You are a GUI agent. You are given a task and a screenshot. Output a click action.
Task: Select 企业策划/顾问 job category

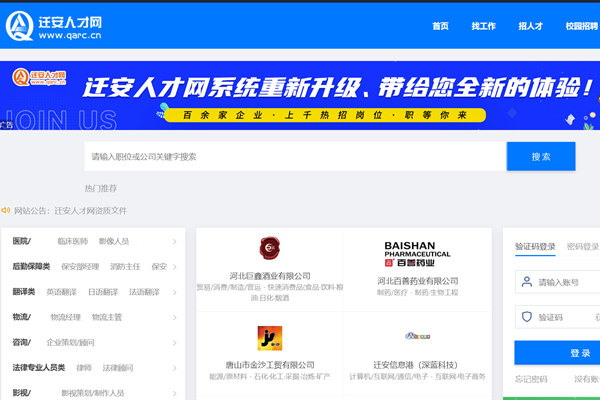70,342
